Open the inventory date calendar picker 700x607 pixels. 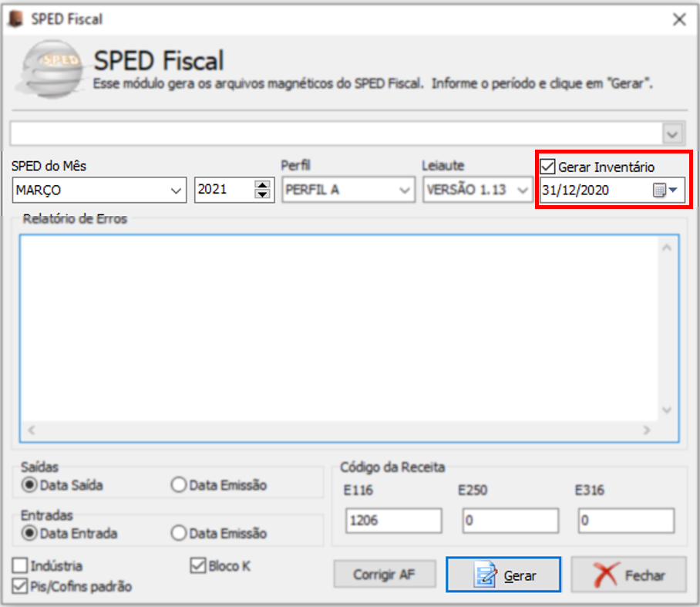[x=665, y=191]
